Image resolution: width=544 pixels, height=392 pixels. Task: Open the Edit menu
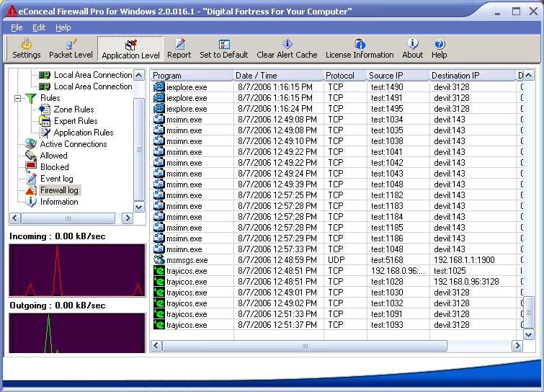pyautogui.click(x=39, y=27)
